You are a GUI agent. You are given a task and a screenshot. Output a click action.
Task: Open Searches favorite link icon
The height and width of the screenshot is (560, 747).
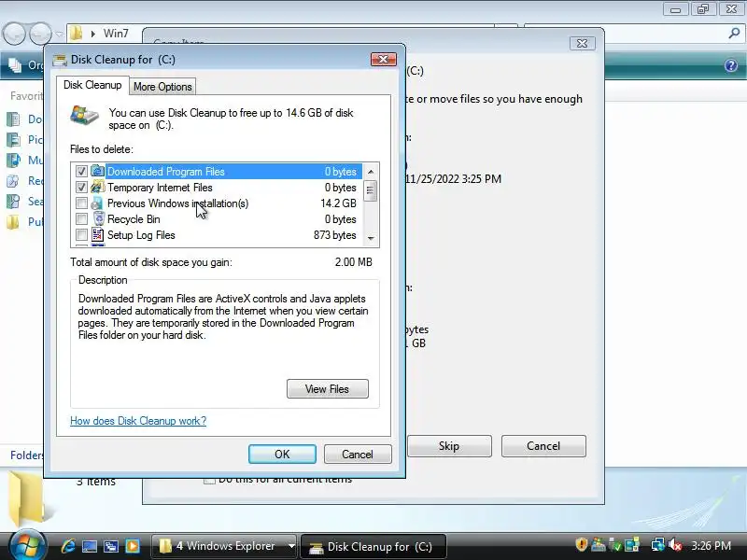coord(13,202)
